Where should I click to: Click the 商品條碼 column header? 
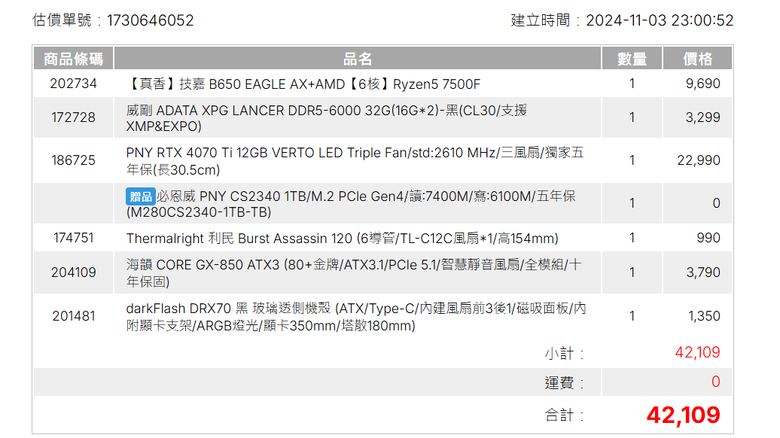[74, 59]
